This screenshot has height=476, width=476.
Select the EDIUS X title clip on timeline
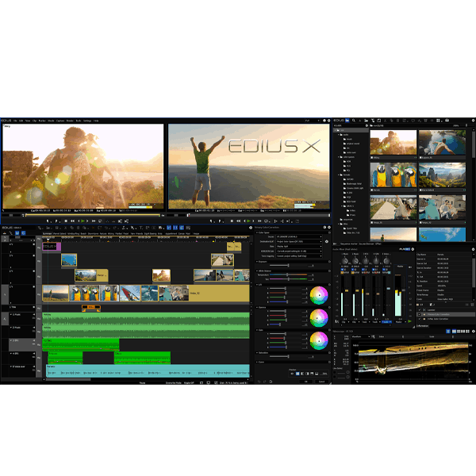tap(51, 247)
